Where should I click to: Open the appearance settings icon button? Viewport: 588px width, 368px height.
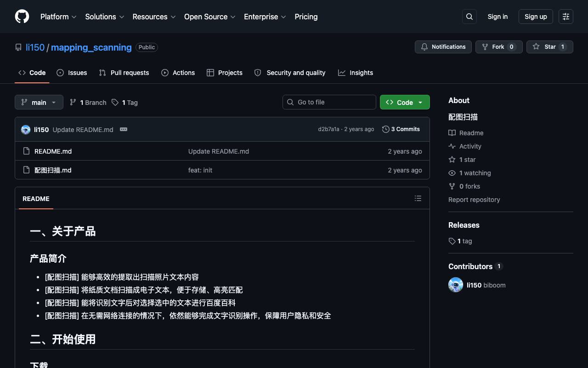click(566, 17)
